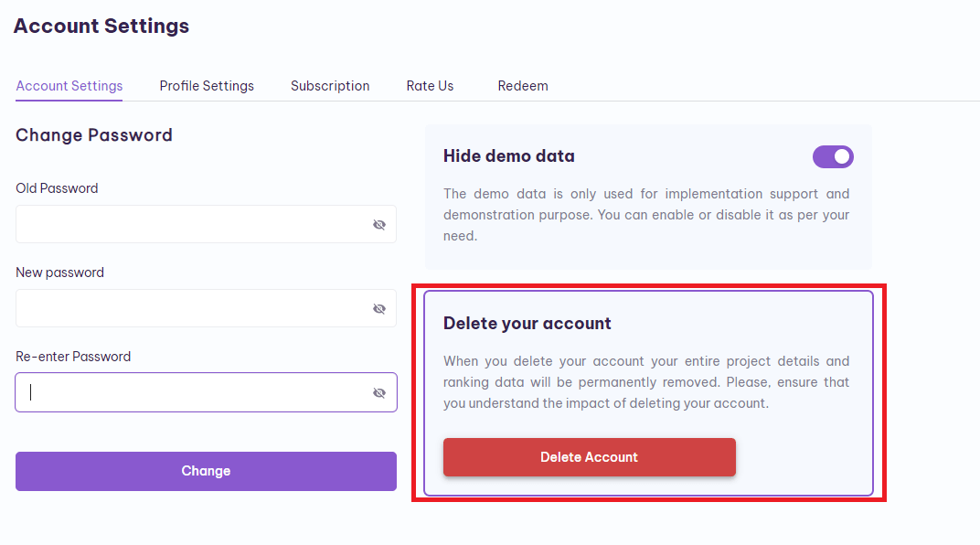Click the purple Change button
980x545 pixels.
(207, 471)
